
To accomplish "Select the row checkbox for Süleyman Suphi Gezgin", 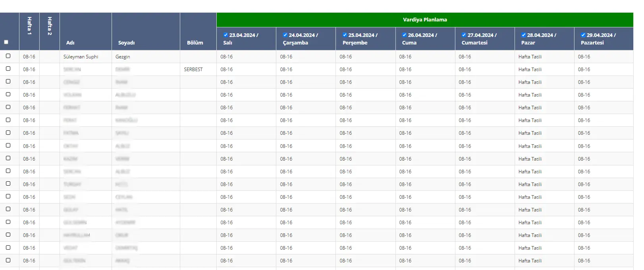I will (x=8, y=56).
